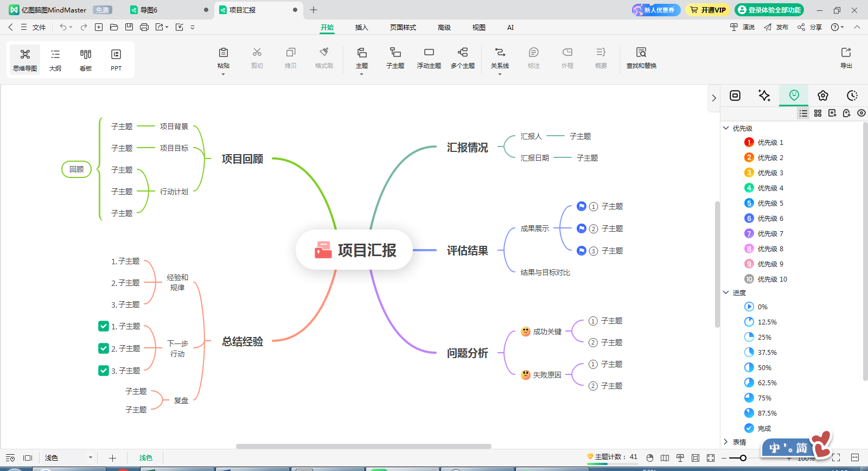Click the 登录体验全部功能 login button

(x=769, y=10)
